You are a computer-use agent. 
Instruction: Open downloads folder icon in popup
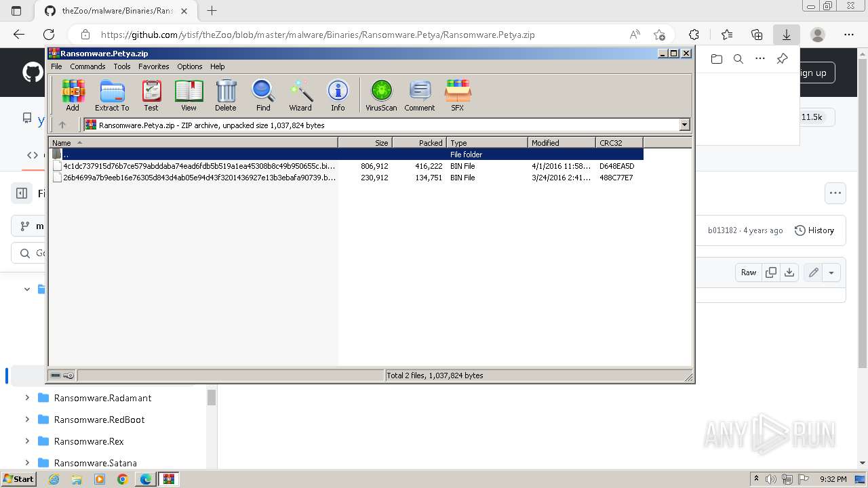pyautogui.click(x=717, y=59)
